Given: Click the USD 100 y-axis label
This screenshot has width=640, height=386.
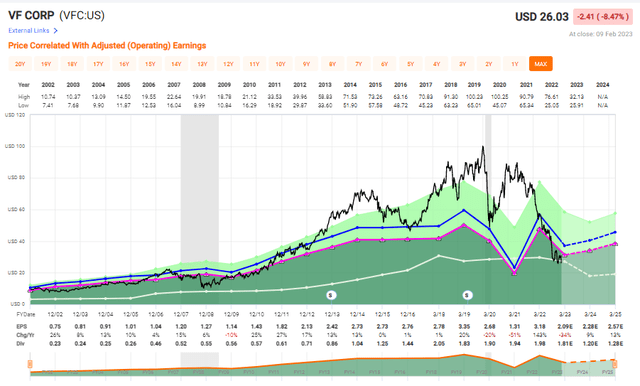Looking at the screenshot, I should coord(15,146).
